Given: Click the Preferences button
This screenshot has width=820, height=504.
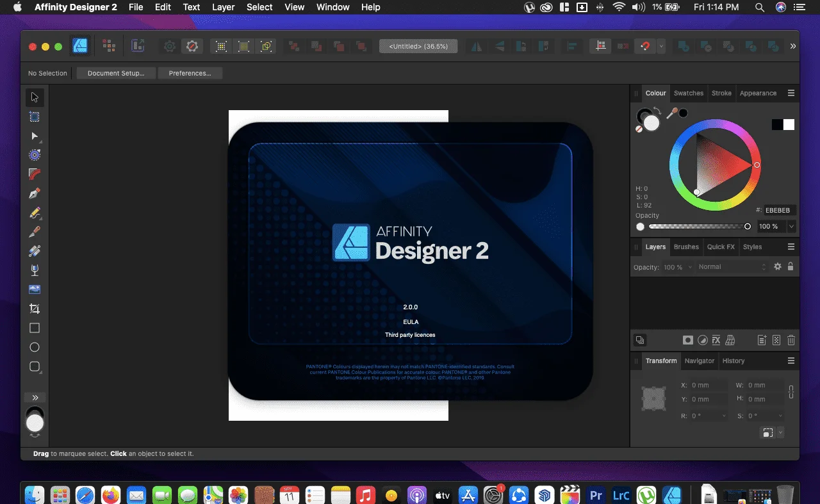Looking at the screenshot, I should pyautogui.click(x=190, y=73).
